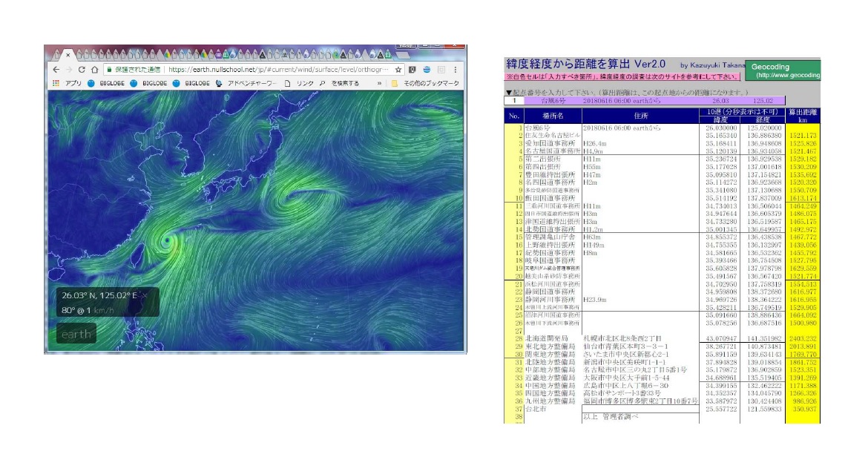Open the Chrome three-dot menu
The height and width of the screenshot is (457, 868).
[x=456, y=69]
